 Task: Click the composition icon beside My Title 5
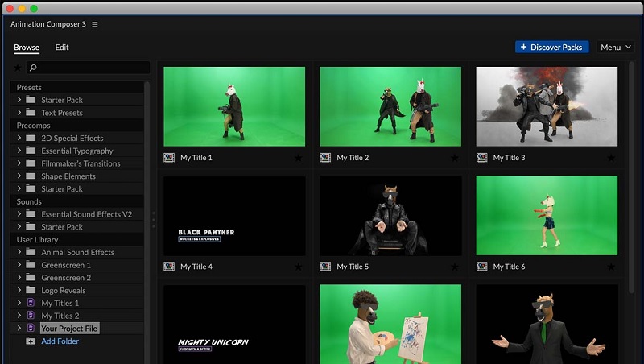(x=325, y=267)
